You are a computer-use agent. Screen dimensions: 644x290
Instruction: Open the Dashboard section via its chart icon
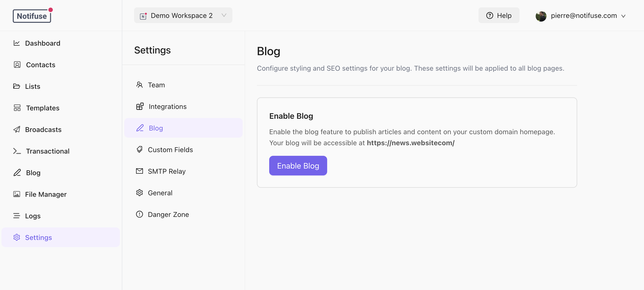pyautogui.click(x=16, y=43)
